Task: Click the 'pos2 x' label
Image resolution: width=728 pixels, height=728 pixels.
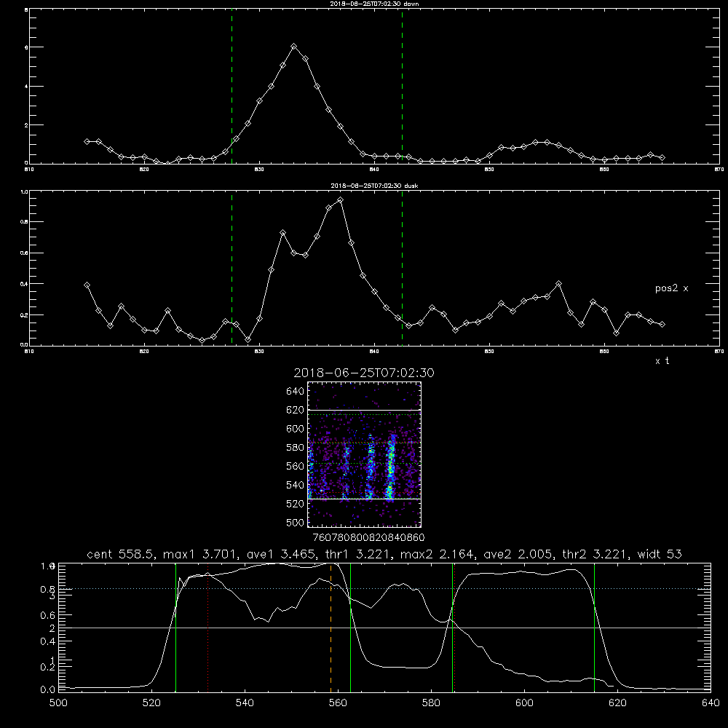Action: pyautogui.click(x=671, y=288)
